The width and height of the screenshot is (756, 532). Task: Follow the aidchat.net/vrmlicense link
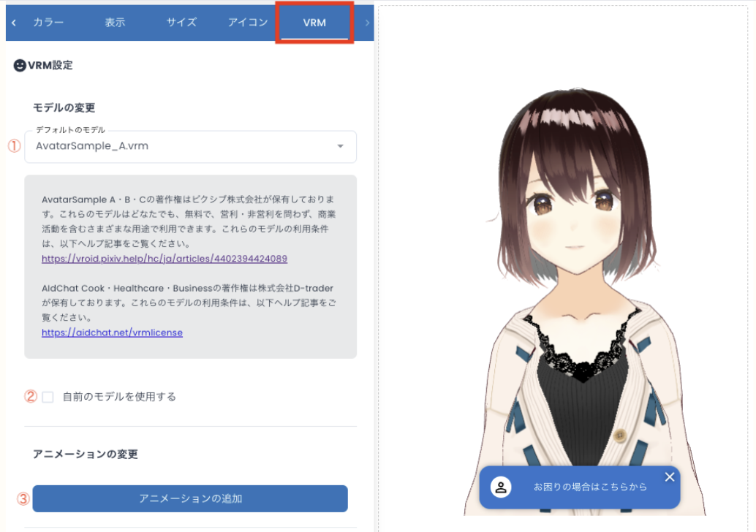click(112, 332)
